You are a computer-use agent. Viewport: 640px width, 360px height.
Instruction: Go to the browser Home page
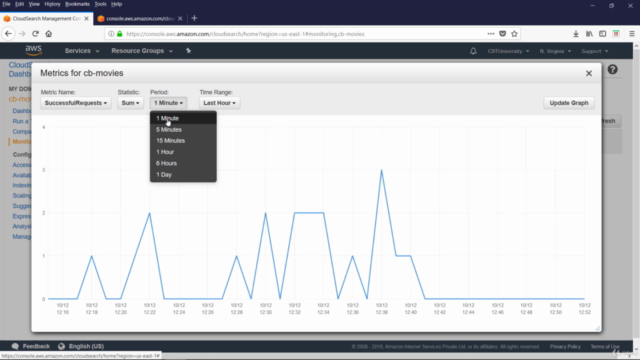49,34
